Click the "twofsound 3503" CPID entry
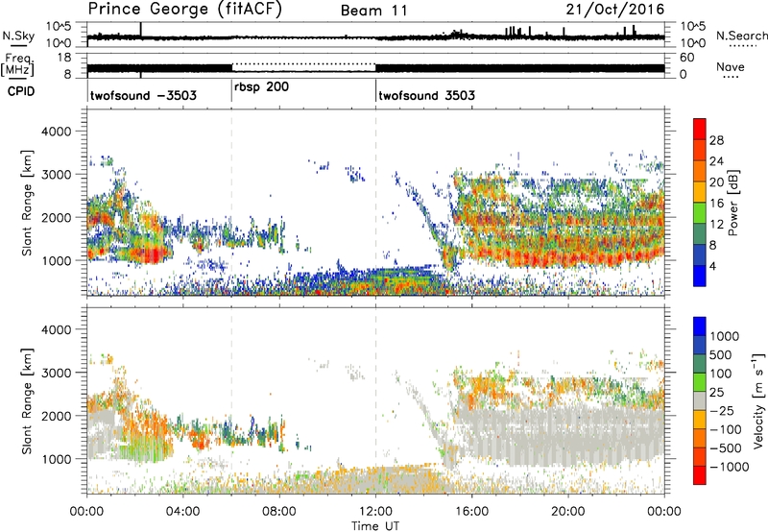 [x=426, y=95]
